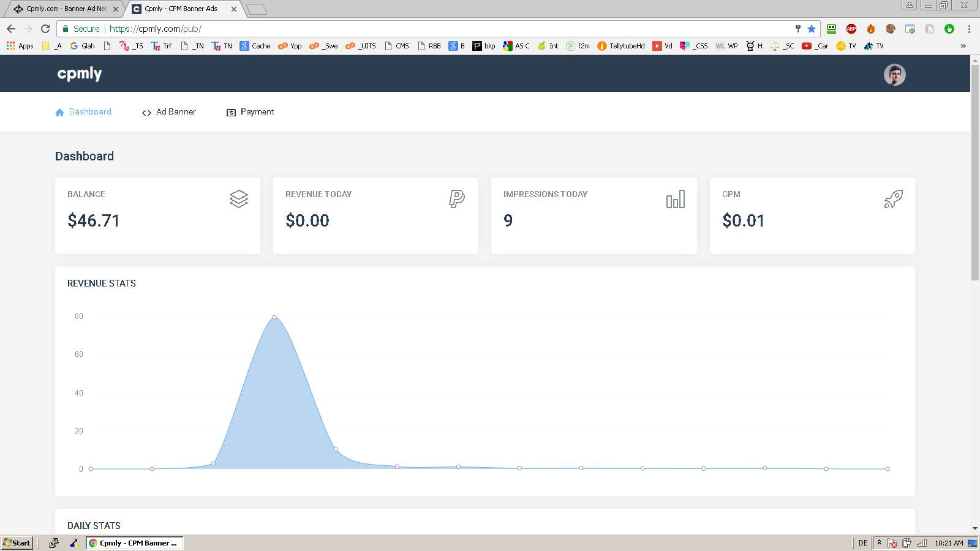
Task: Open the CMS bookmark
Action: (x=396, y=46)
